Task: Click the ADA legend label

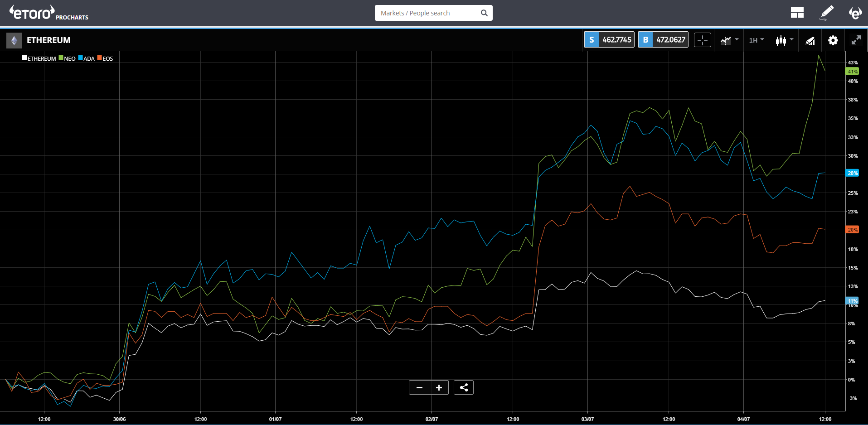Action: (89, 58)
